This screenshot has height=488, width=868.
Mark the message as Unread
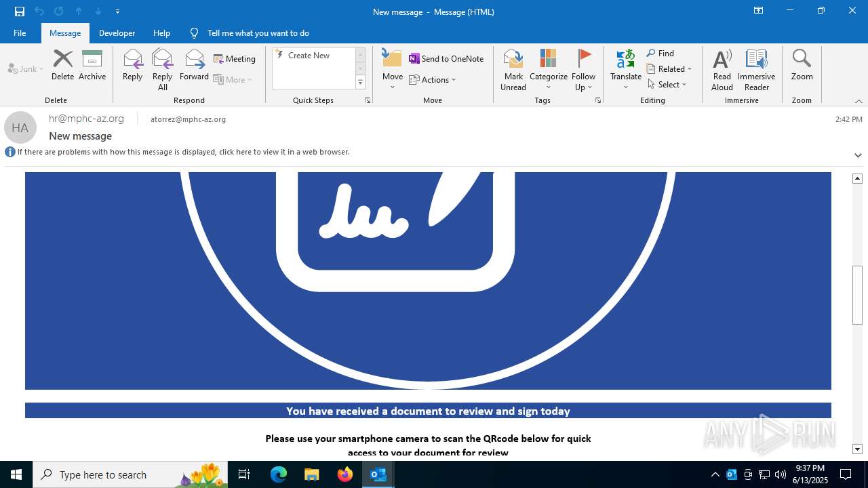click(x=513, y=70)
